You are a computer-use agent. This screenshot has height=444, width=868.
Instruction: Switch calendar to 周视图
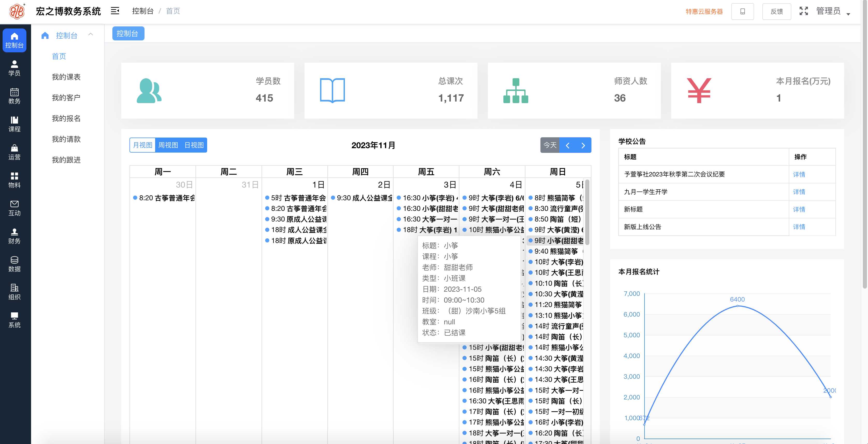(168, 145)
